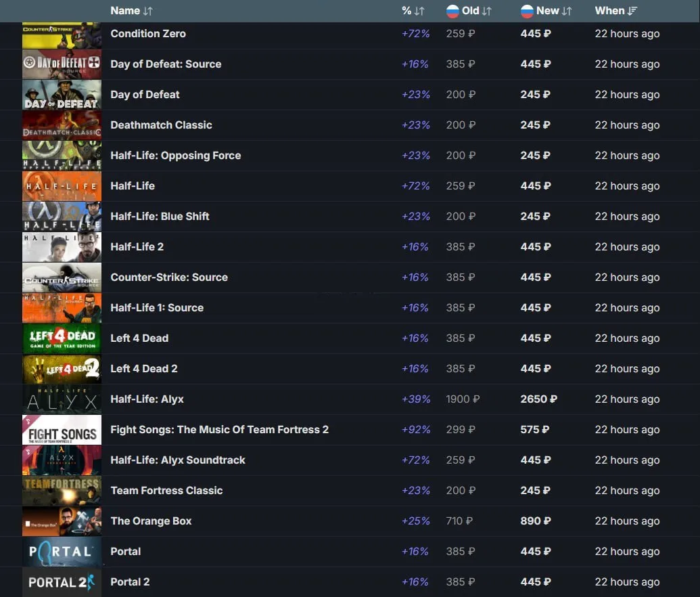This screenshot has height=597, width=700.
Task: Open the Half-Life 1: Source link
Action: pyautogui.click(x=157, y=307)
